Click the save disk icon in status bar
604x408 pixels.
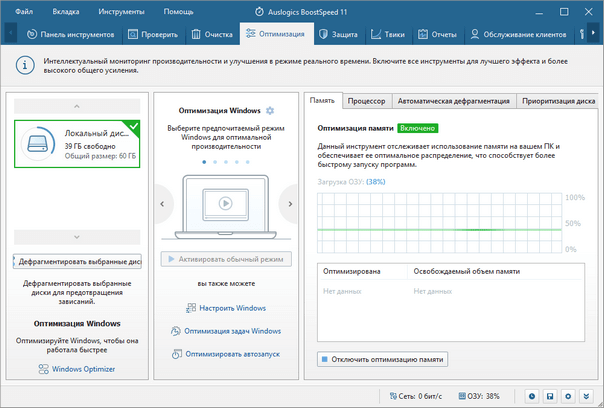[550, 396]
